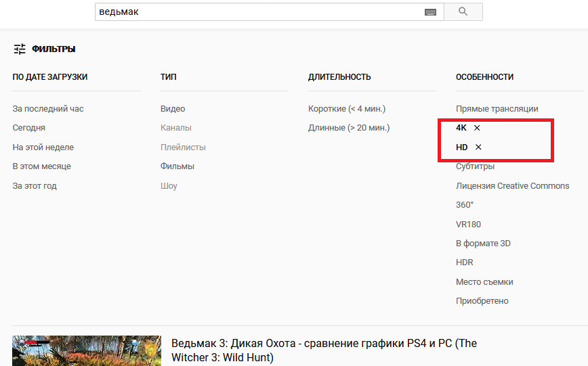Choose Длинные (> 20 мин.) duration
The height and width of the screenshot is (366, 588).
(349, 128)
